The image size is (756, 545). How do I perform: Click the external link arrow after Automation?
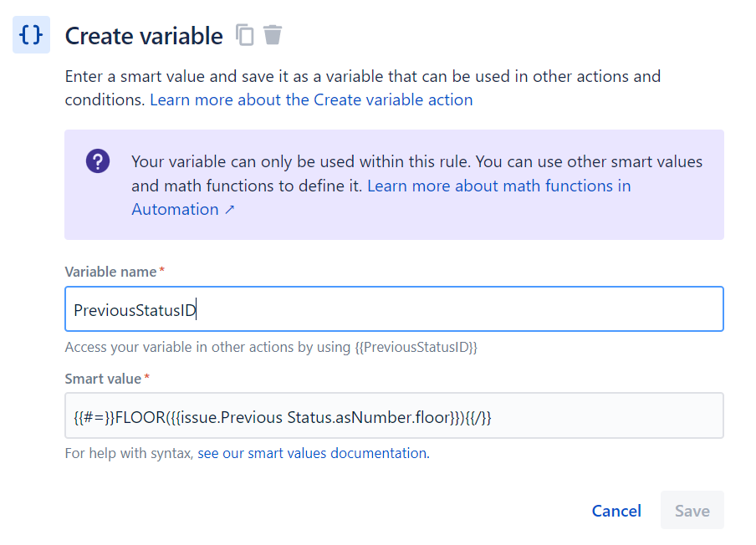click(x=230, y=210)
